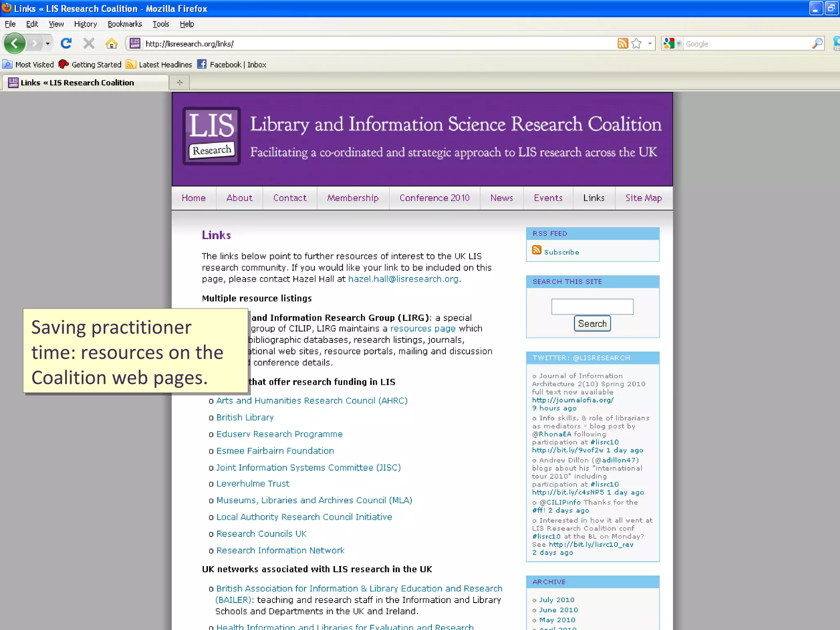Viewport: 840px width, 630px height.
Task: Open Arts and Humanities Research Council link
Action: pyautogui.click(x=312, y=401)
